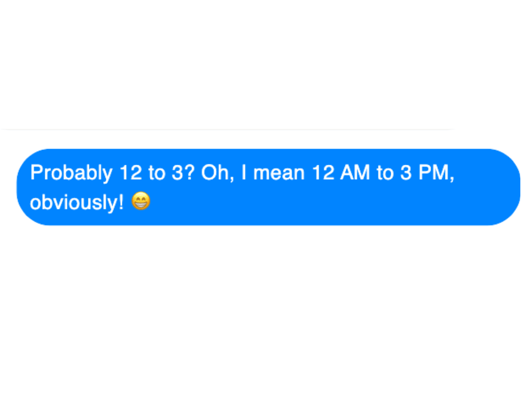Click empty blue area right of the emoji
532x401 pixels.
pyautogui.click(x=323, y=202)
